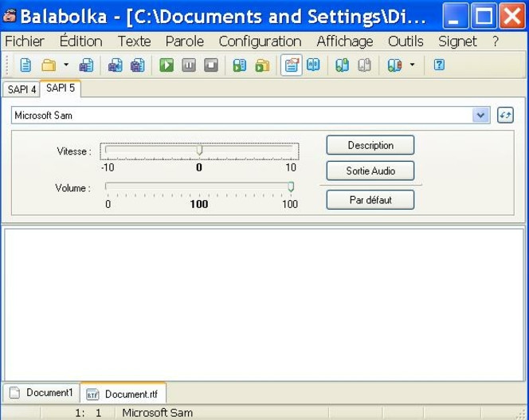Open the Édition menu

(x=81, y=41)
